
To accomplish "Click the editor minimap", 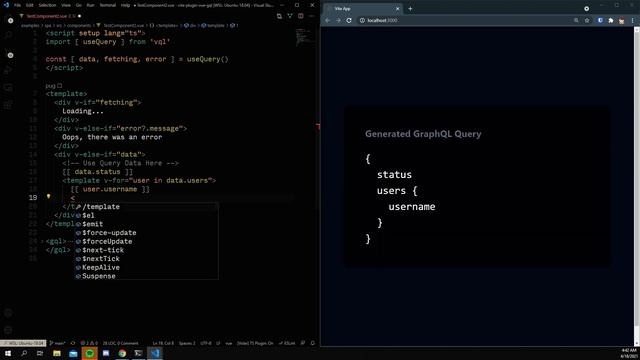I will click(304, 37).
